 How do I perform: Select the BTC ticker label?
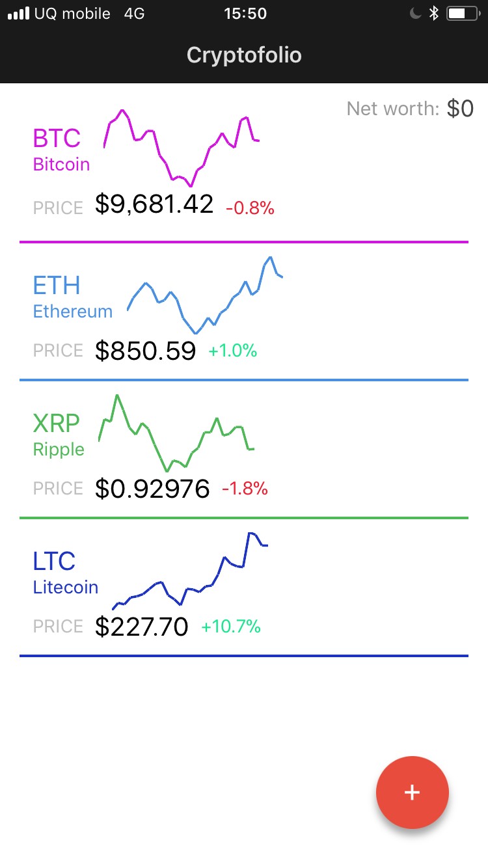point(57,138)
